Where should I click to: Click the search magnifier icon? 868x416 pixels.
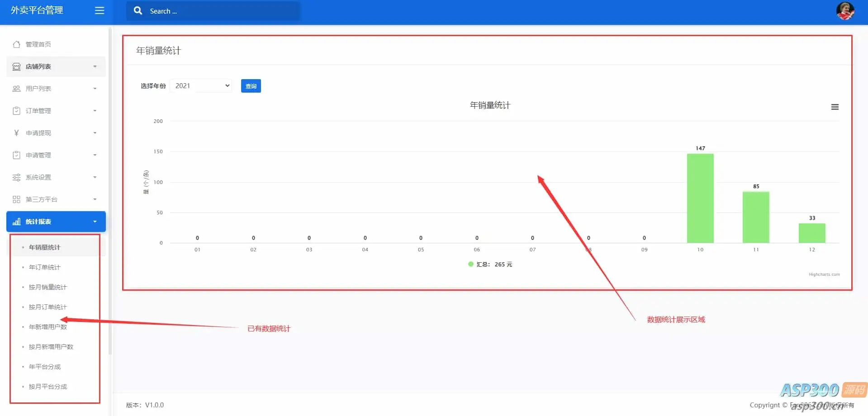tap(138, 10)
